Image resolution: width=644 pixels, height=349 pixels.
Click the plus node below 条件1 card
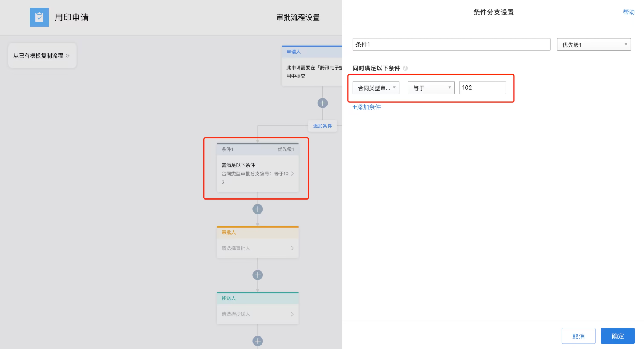258,209
